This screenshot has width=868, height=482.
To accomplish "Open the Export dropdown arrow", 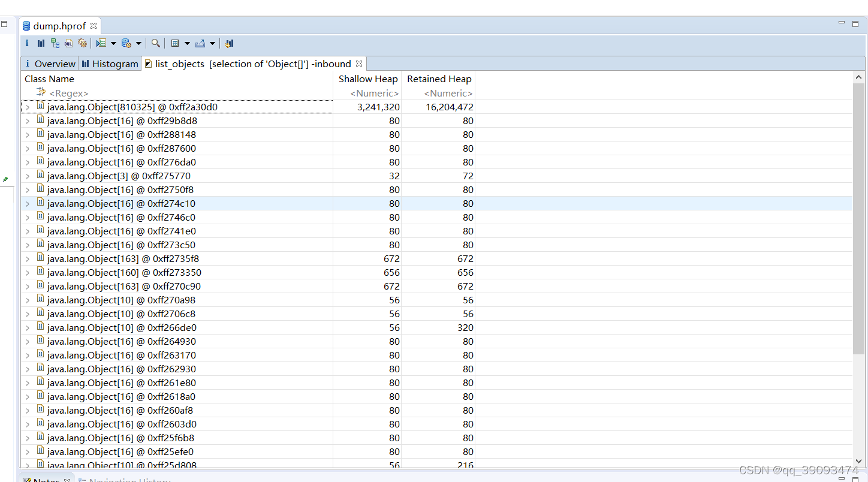I will click(x=212, y=44).
